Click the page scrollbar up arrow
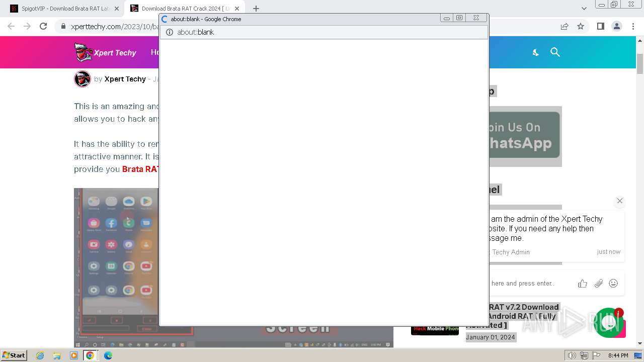644x362 pixels. 640,41
